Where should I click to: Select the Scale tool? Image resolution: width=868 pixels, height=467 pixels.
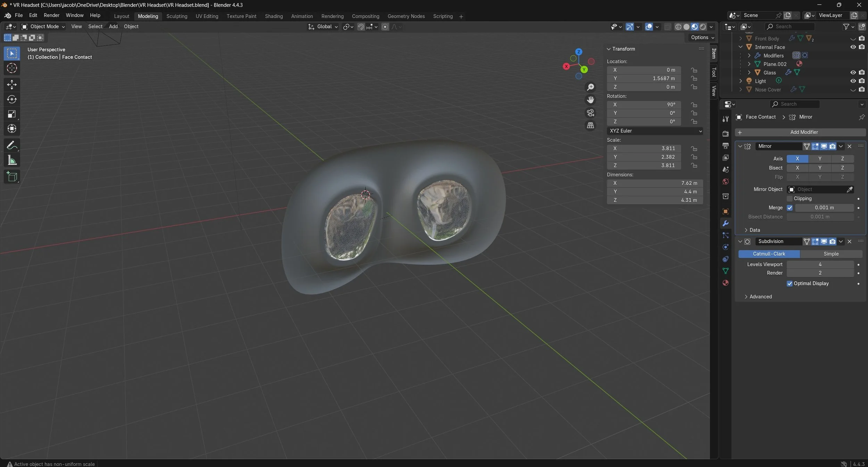coord(12,114)
